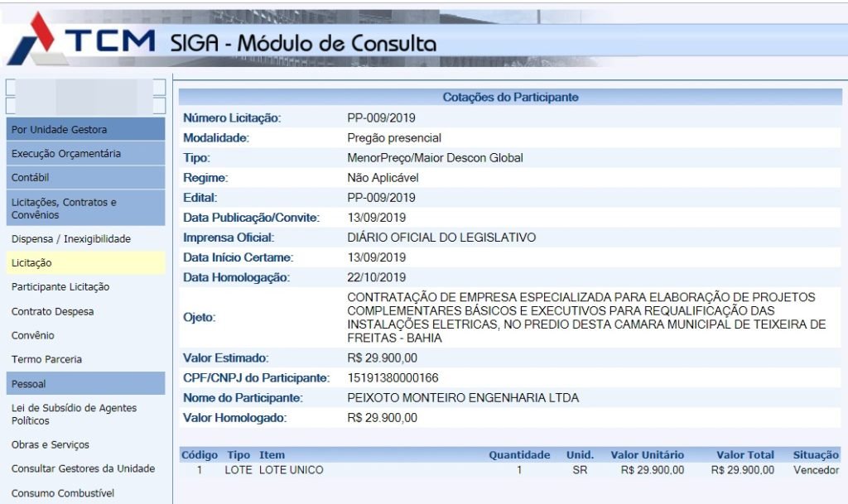This screenshot has width=848, height=504.
Task: Click the first blank field above the sidebar
Action: (85, 88)
